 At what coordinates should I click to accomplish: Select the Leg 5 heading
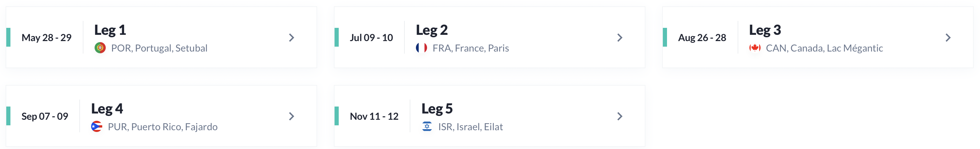coord(437,109)
